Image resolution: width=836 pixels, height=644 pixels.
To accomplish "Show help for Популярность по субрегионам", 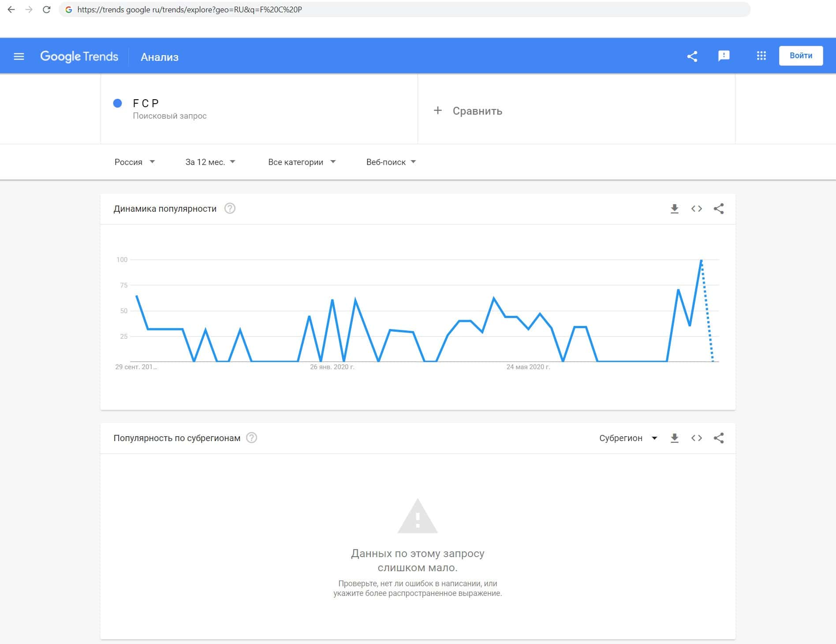I will pos(251,438).
